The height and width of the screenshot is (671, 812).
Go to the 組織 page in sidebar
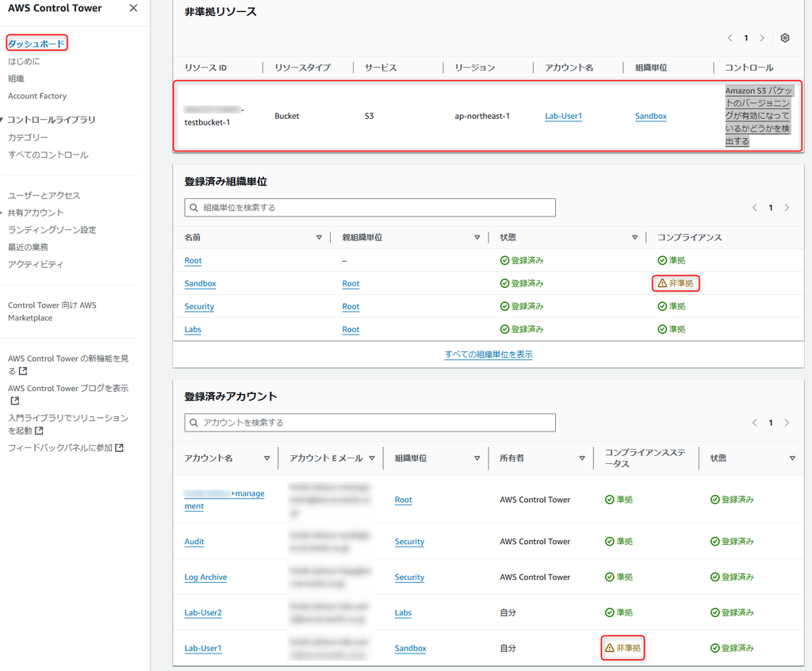[16, 79]
